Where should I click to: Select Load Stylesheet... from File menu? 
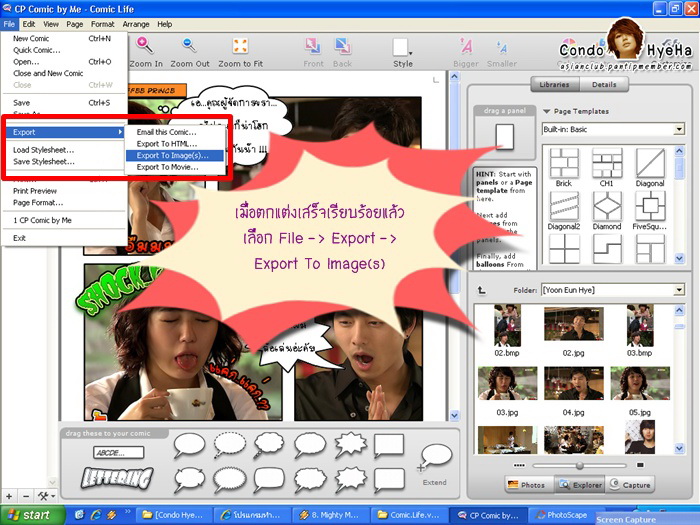[x=64, y=150]
